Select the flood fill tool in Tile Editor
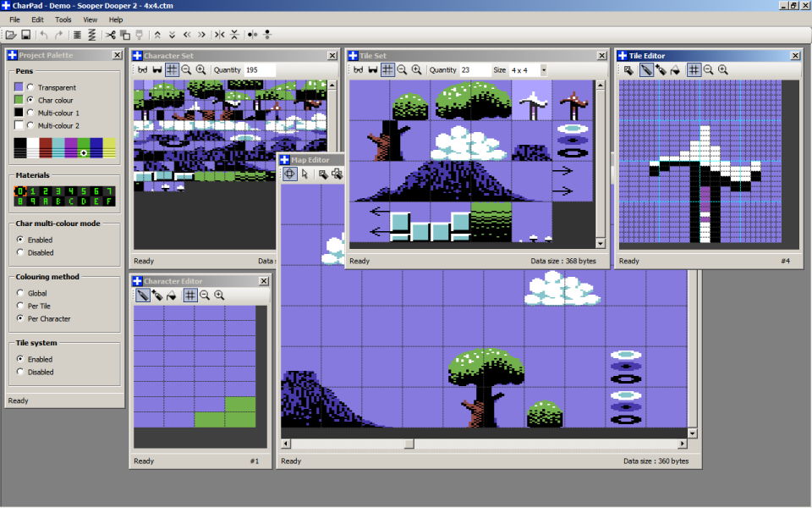This screenshot has width=812, height=508. pyautogui.click(x=675, y=70)
